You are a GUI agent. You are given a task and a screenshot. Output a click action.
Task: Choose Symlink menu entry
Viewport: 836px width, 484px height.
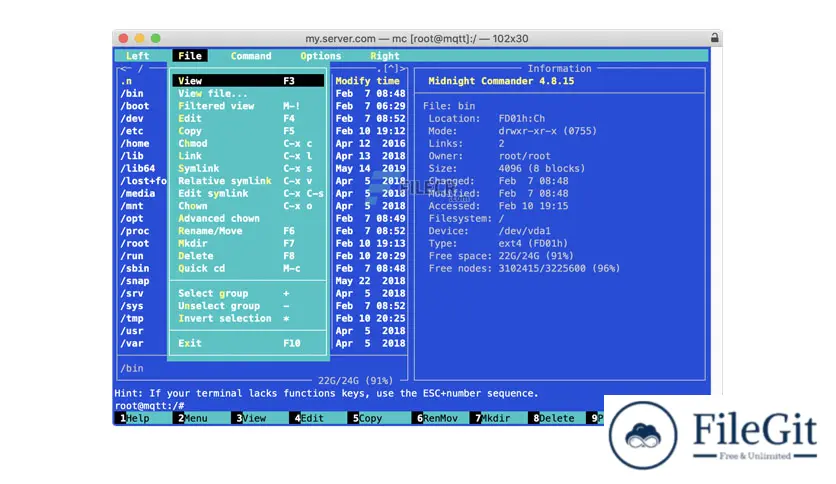248,168
